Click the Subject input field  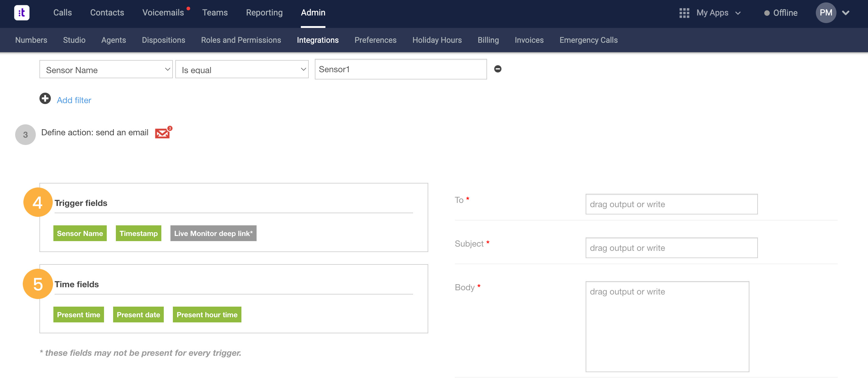click(x=671, y=248)
